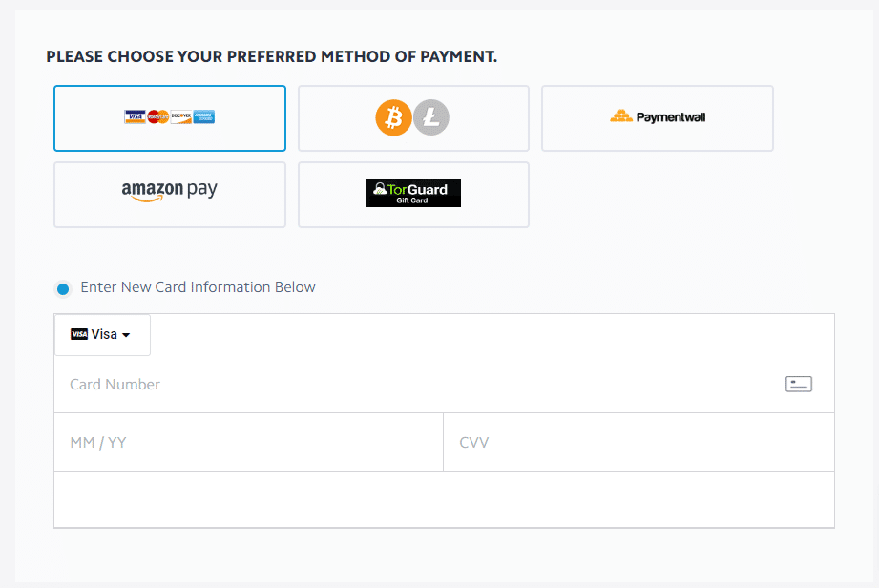Select Enter New Card Information radio button

(x=63, y=288)
